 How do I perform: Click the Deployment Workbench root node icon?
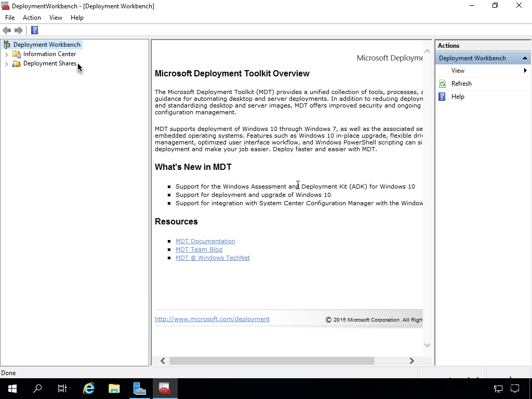click(7, 45)
